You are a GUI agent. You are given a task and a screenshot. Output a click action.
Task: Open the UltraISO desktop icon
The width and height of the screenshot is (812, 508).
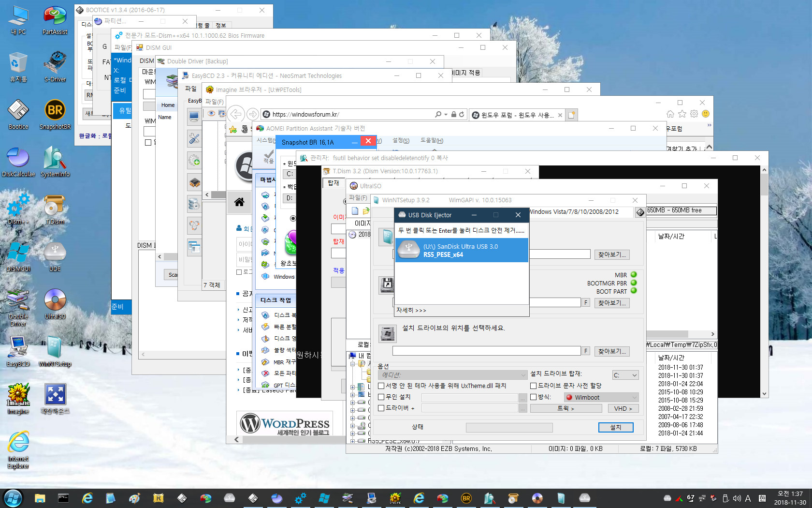tap(55, 304)
